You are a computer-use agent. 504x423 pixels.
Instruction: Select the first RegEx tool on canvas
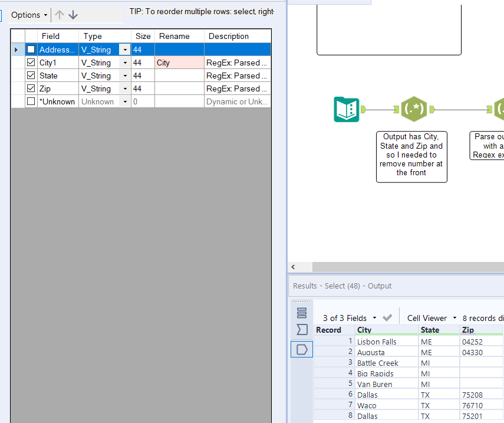[x=413, y=109]
